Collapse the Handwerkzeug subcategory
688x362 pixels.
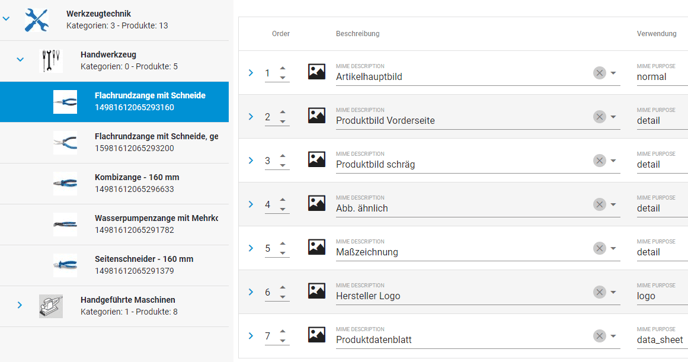[20, 59]
